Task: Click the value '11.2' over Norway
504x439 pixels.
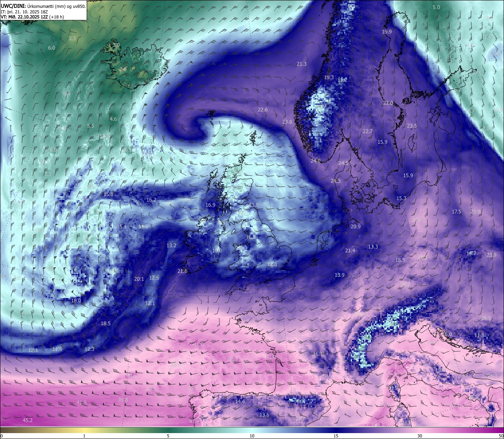Action: 342,80
